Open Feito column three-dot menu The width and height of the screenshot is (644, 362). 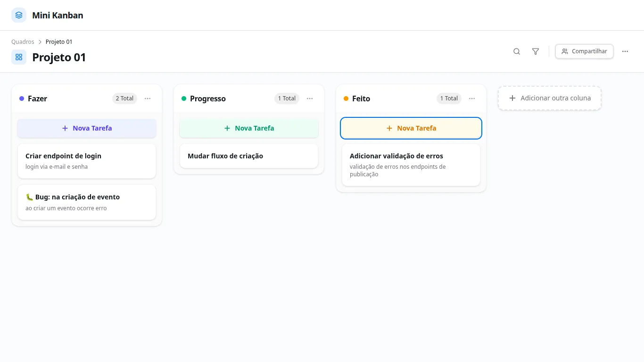click(x=472, y=99)
